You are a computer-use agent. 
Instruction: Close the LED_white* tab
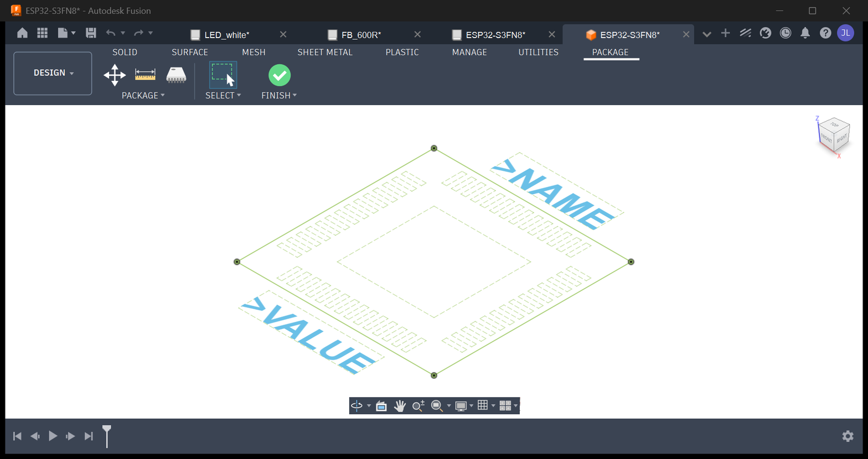tap(283, 34)
